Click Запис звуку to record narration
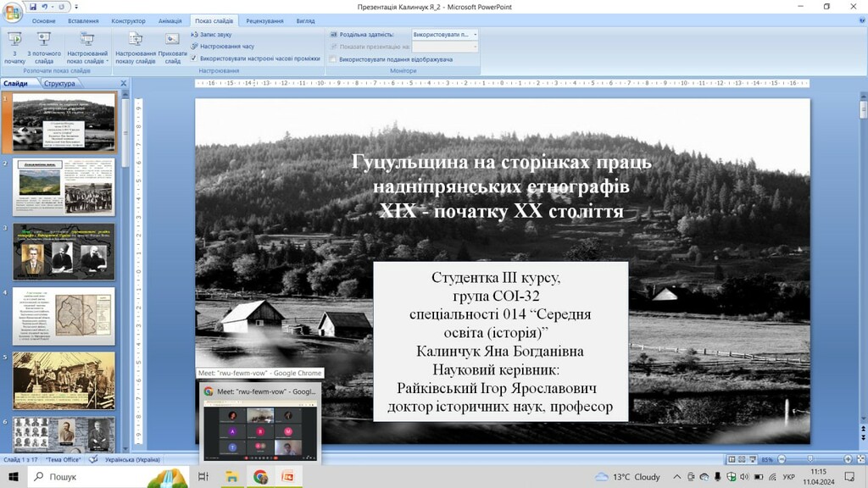The height and width of the screenshot is (488, 868). coord(215,35)
